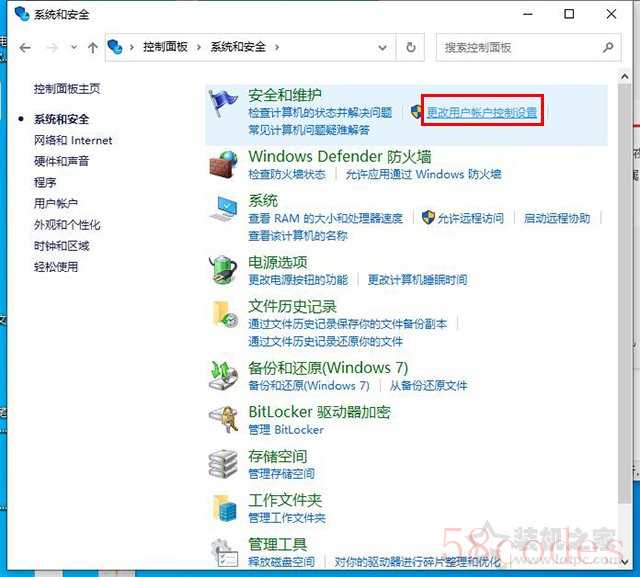Click the BitLocker keys icon
Image resolution: width=640 pixels, height=577 pixels.
click(223, 419)
